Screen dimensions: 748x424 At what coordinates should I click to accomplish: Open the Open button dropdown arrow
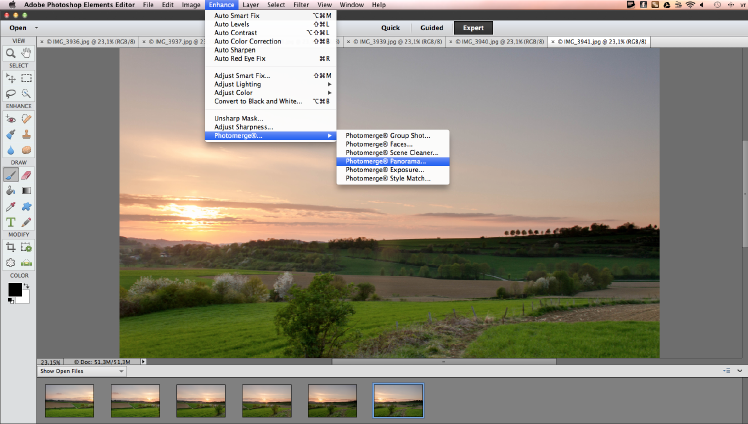[x=36, y=28]
